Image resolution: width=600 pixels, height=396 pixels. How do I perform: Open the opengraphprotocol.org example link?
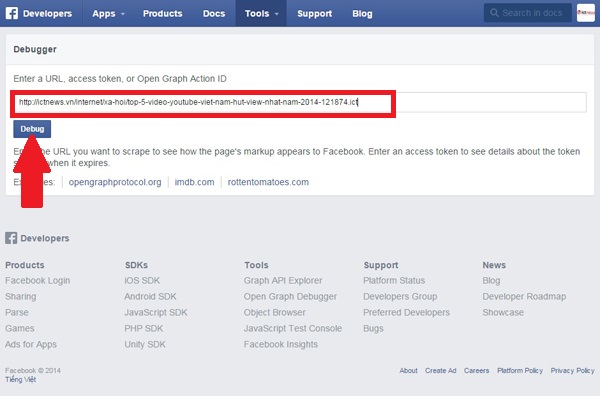(115, 182)
